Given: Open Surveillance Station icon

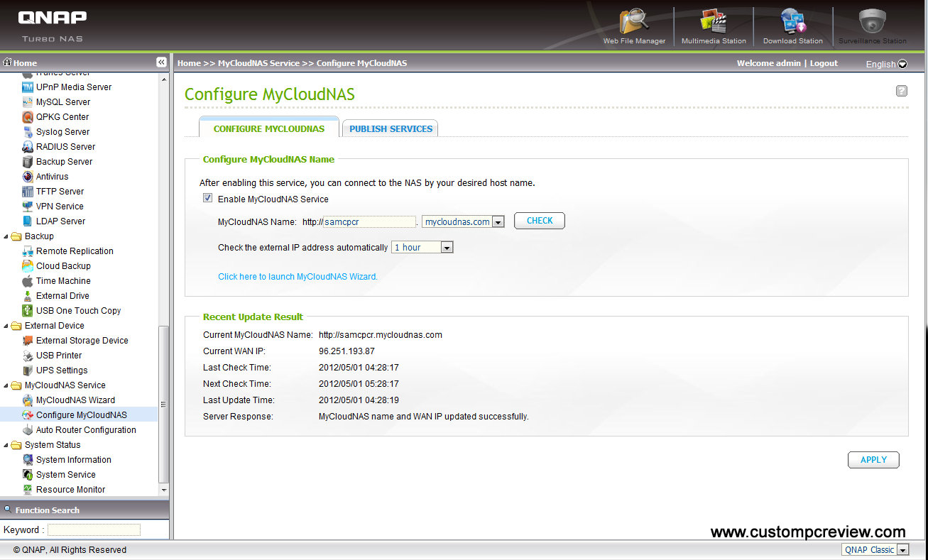Looking at the screenshot, I should 872,22.
